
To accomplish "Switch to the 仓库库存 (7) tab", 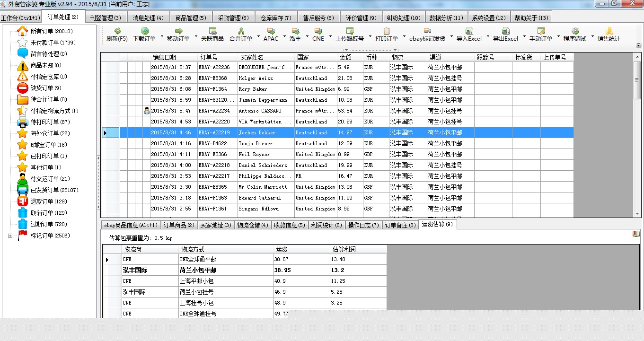I will pyautogui.click(x=276, y=18).
